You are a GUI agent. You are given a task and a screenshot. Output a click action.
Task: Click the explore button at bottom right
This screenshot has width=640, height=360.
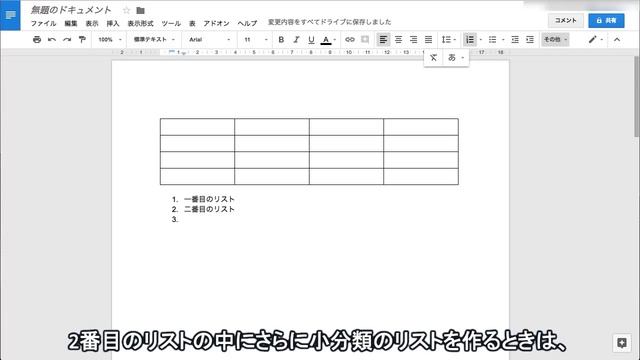click(x=622, y=343)
